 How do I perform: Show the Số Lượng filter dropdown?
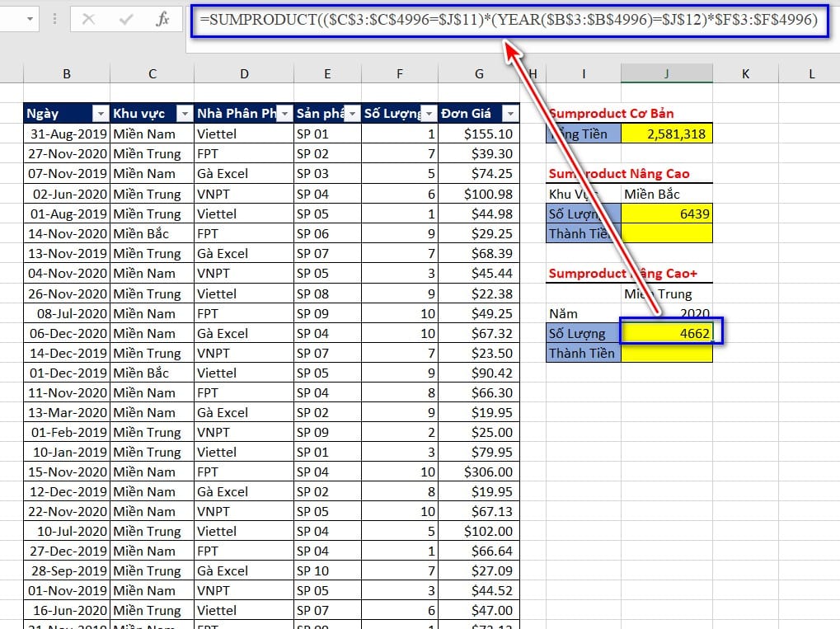(428, 114)
